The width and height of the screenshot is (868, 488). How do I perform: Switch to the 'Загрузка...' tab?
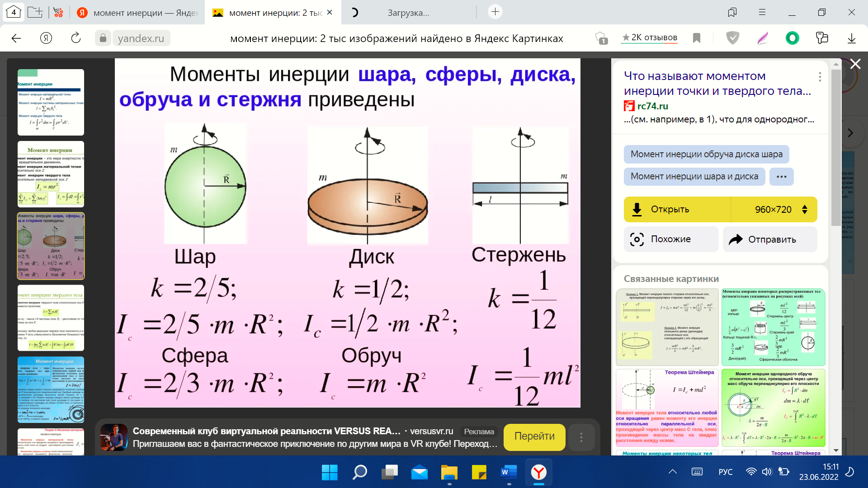409,13
